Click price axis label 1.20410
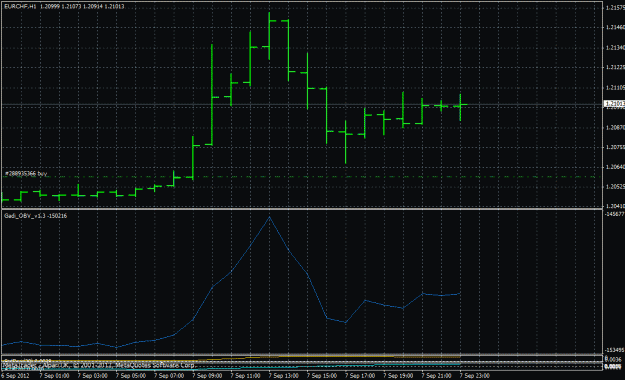625x380 pixels. pyautogui.click(x=615, y=206)
